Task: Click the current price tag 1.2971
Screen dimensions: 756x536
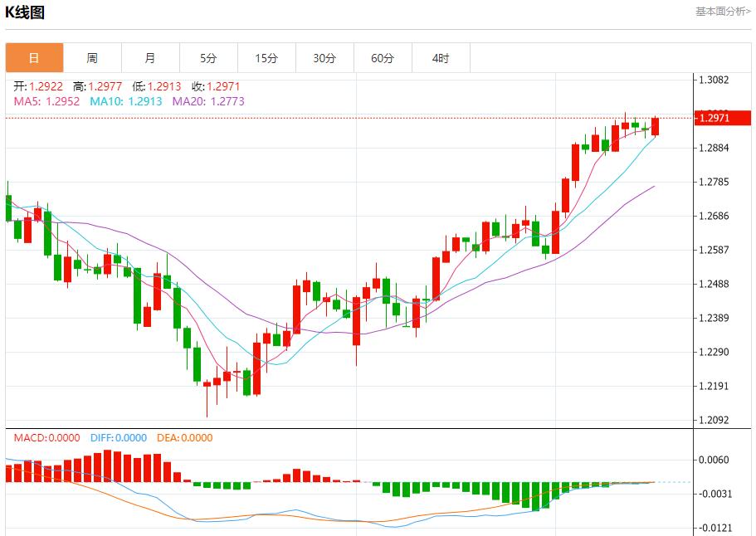Action: click(x=714, y=119)
